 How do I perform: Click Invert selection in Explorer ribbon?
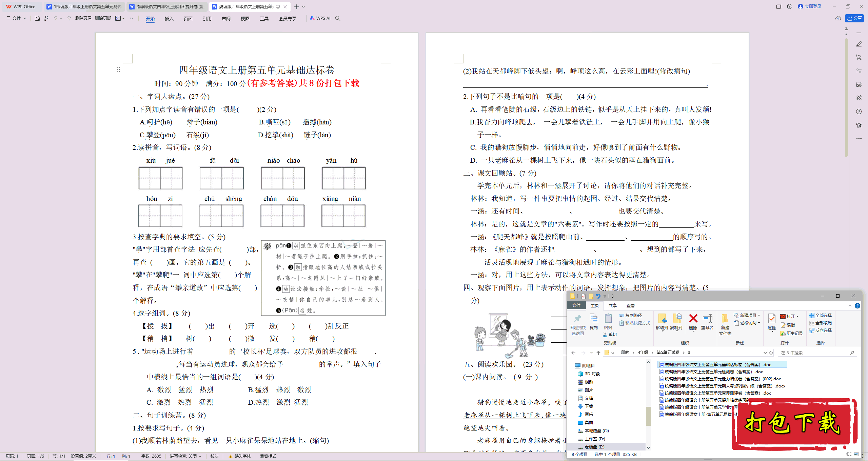(821, 330)
